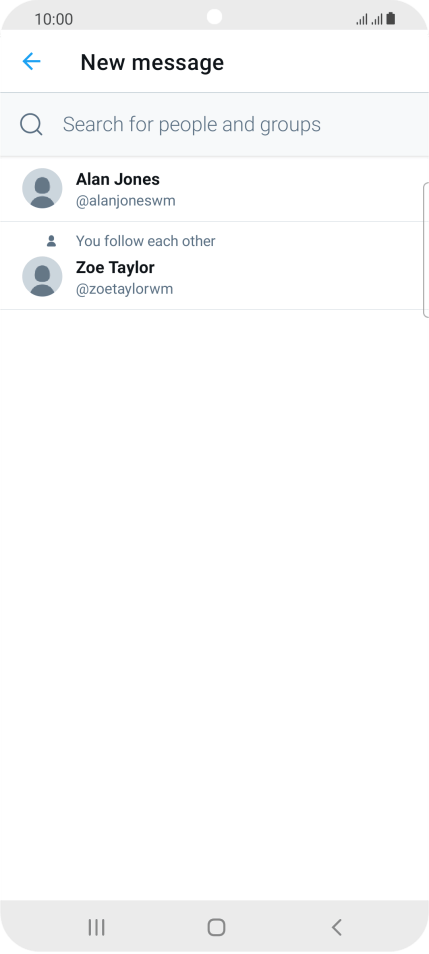429x954 pixels.
Task: Tap the signal strength indicator icons
Action: (369, 19)
